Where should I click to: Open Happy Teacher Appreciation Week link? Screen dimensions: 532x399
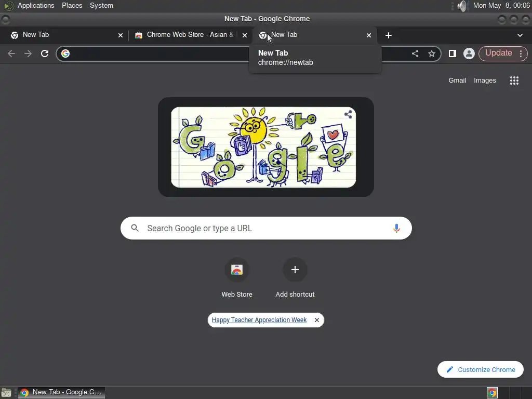(x=259, y=320)
